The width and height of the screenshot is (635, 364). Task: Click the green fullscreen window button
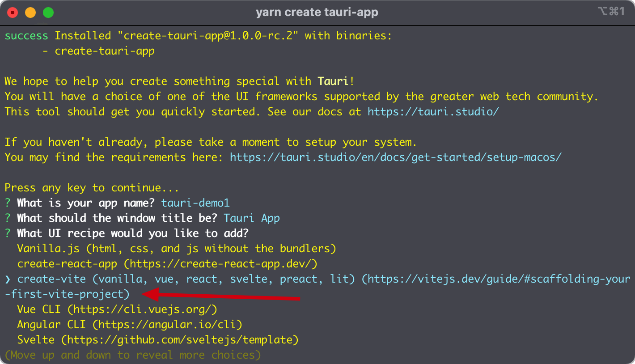click(x=48, y=13)
